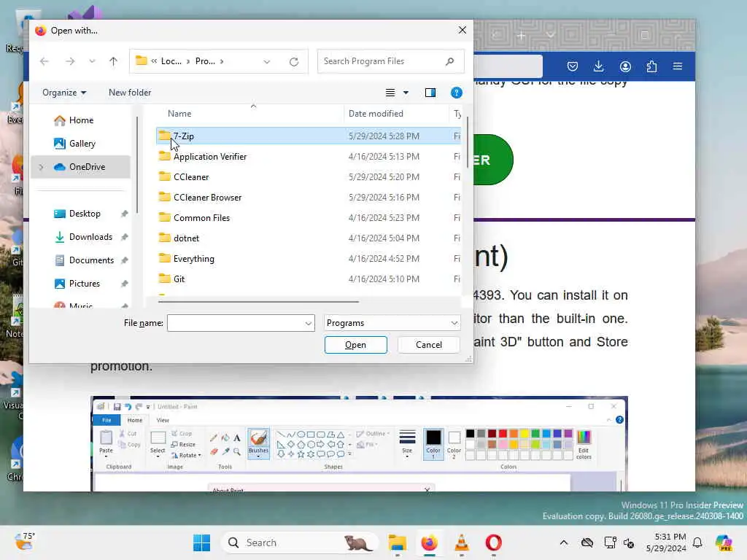
Task: Click the Pro... breadcrumb segment
Action: 205,61
